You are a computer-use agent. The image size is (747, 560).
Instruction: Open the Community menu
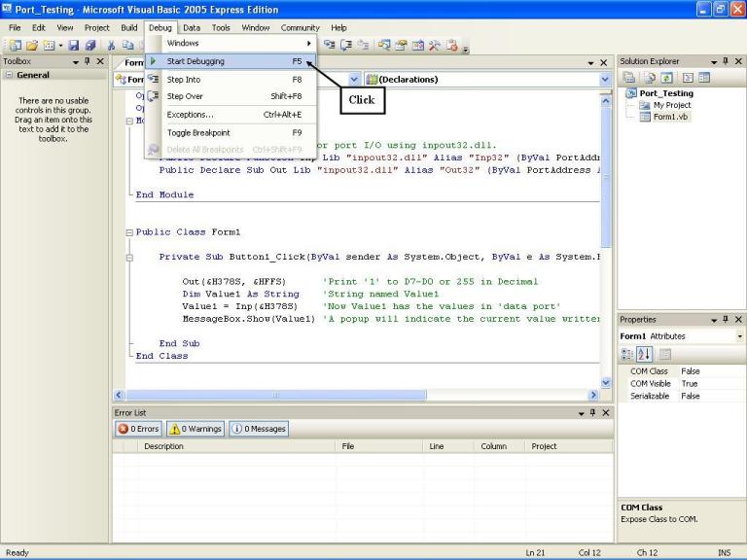[301, 27]
